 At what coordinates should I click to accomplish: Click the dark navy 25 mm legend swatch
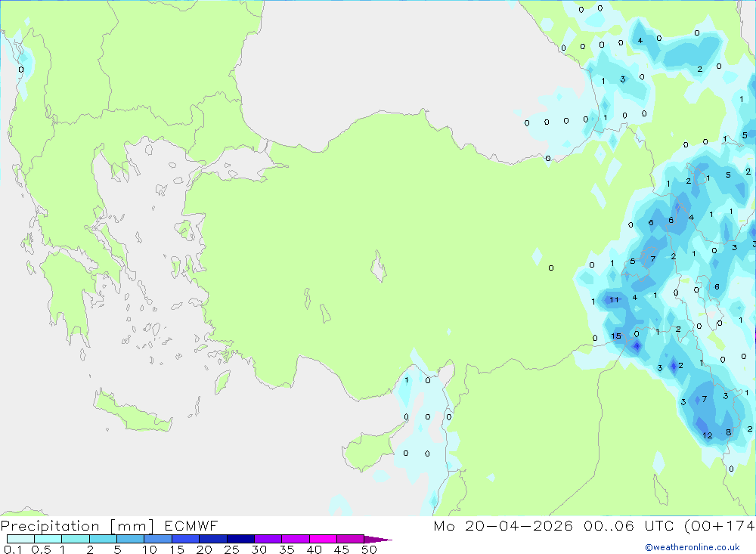pyautogui.click(x=240, y=539)
